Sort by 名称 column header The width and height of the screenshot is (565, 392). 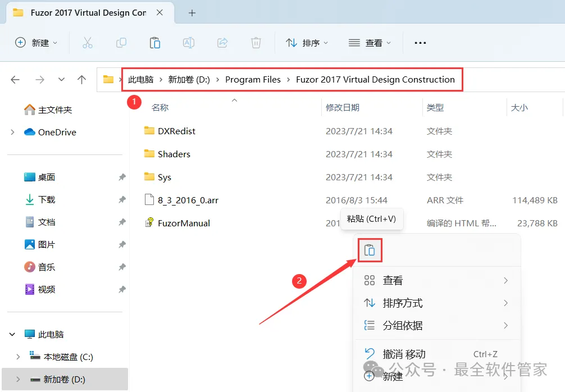(160, 107)
